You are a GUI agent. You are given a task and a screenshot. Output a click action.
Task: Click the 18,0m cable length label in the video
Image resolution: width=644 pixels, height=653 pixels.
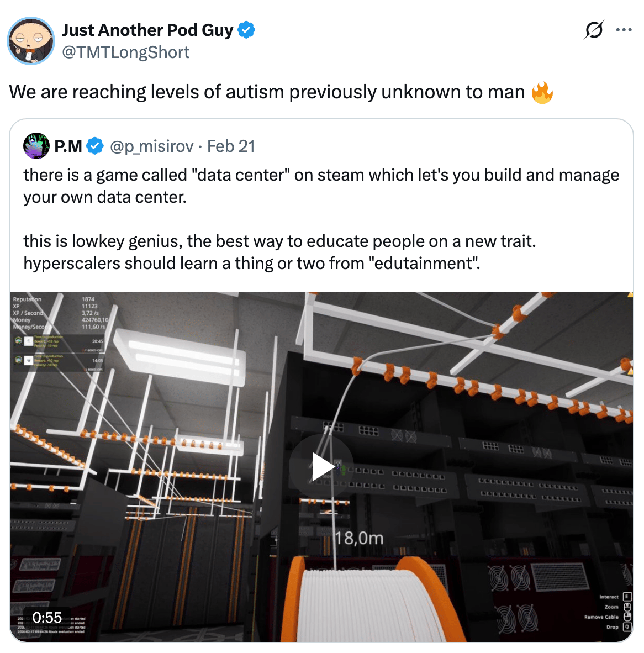[x=359, y=538]
